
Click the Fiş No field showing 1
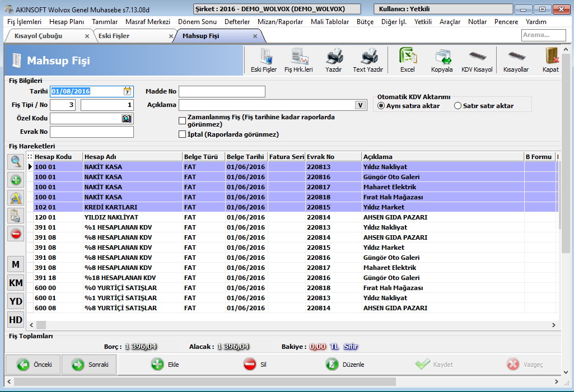[x=108, y=105]
